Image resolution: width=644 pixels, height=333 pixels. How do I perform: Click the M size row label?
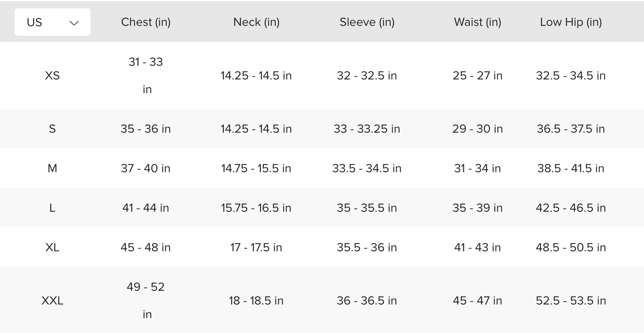52,168
